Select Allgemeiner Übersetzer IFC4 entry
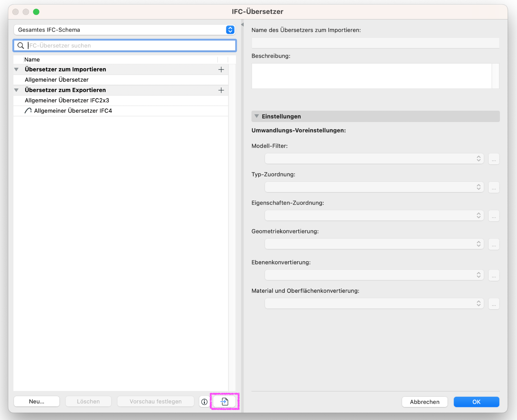 (x=73, y=111)
